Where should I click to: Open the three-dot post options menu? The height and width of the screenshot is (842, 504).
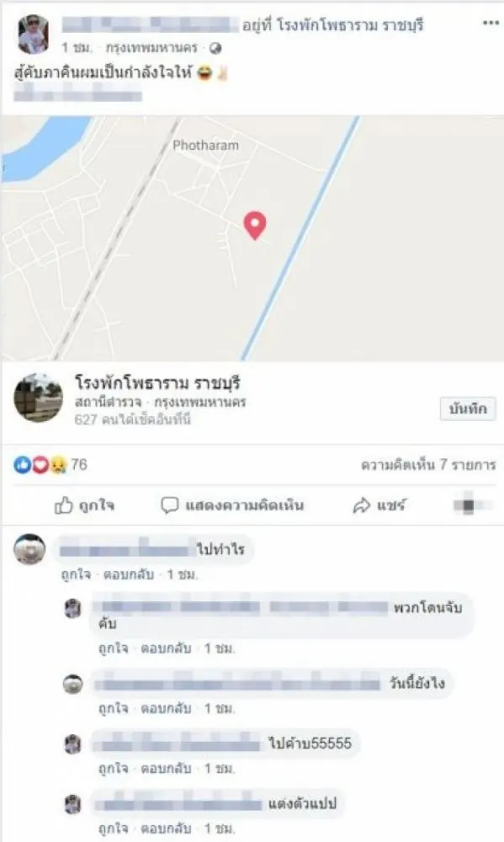pyautogui.click(x=491, y=23)
